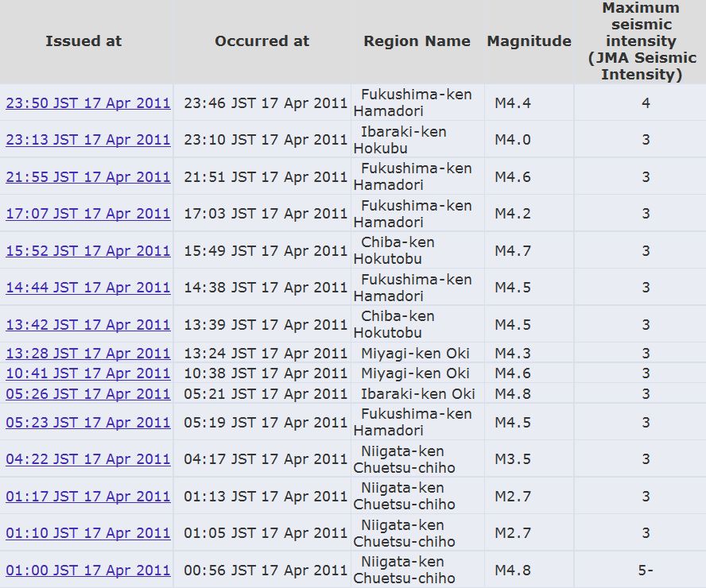The height and width of the screenshot is (588, 706).
Task: Click Chiba-ken Hokutobu in the 15:49 row
Action: [x=394, y=250]
